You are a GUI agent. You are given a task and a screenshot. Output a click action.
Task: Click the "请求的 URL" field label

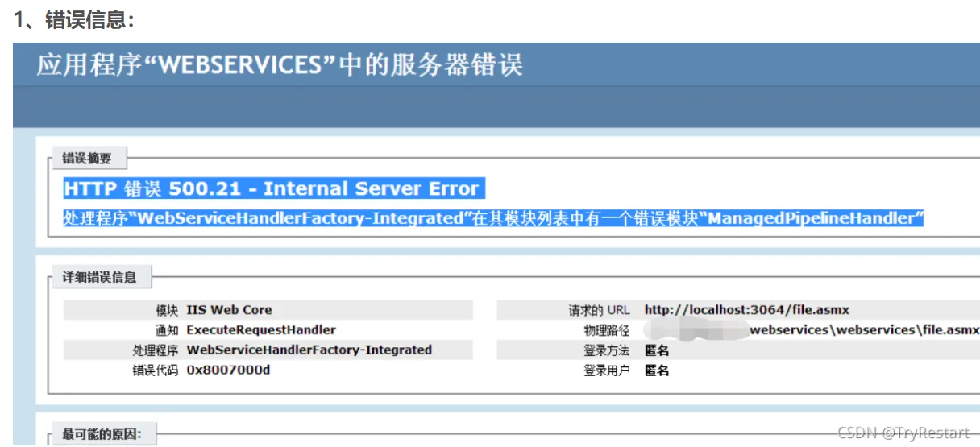(599, 310)
